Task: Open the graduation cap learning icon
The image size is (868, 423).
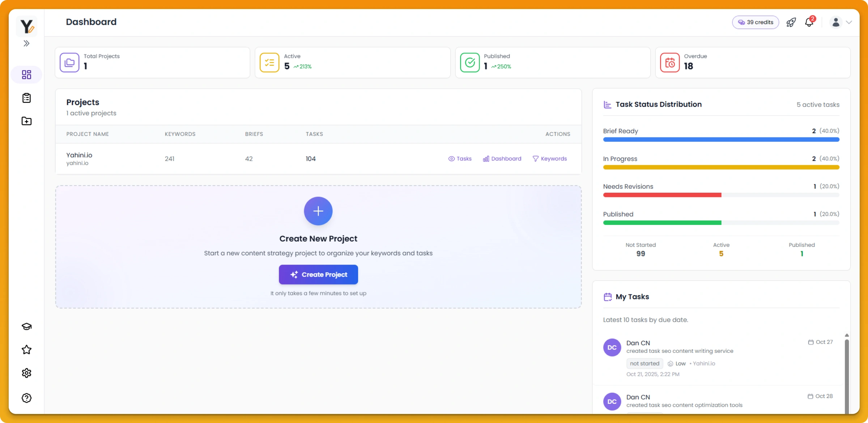Action: (x=26, y=326)
